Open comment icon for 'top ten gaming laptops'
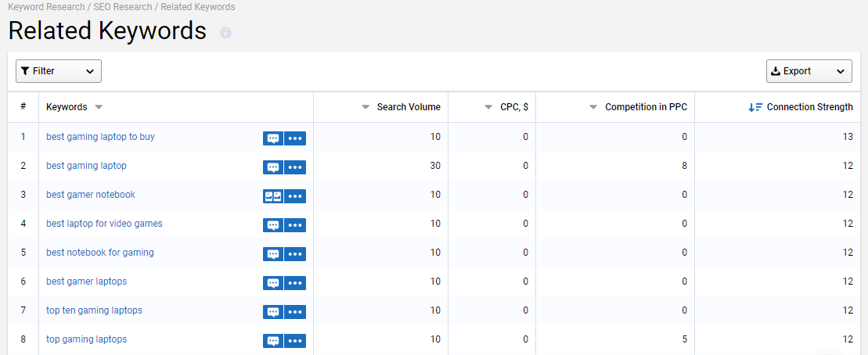 (x=273, y=312)
